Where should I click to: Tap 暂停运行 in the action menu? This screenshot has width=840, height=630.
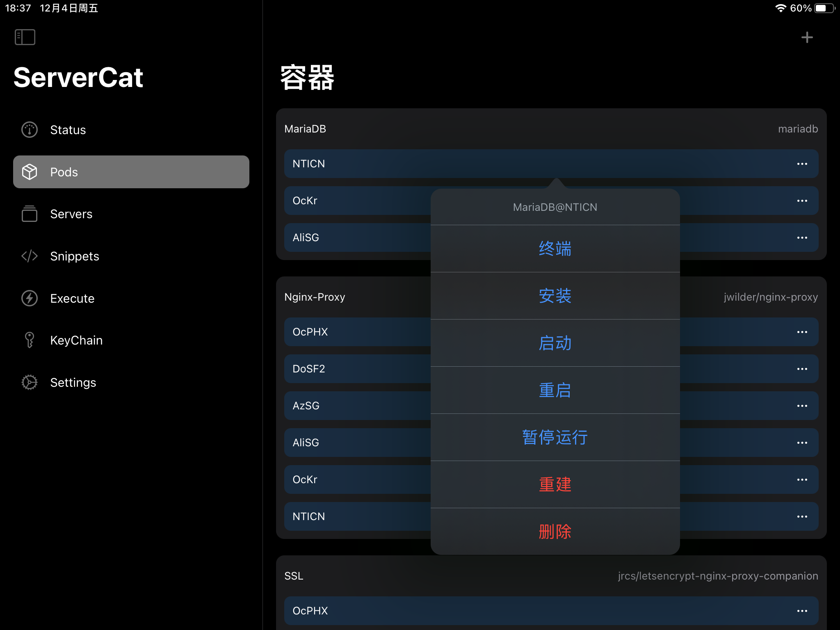point(555,437)
